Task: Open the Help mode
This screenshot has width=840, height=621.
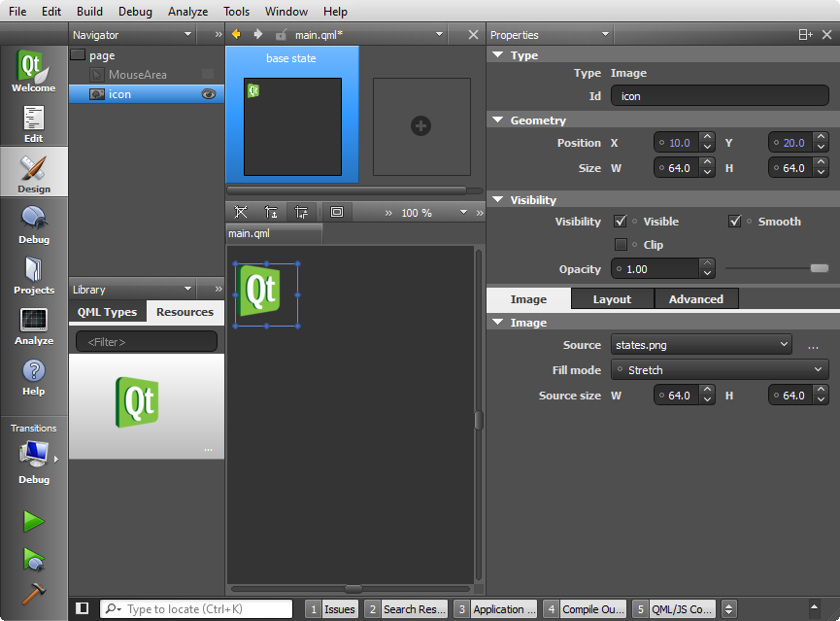Action: pos(33,376)
